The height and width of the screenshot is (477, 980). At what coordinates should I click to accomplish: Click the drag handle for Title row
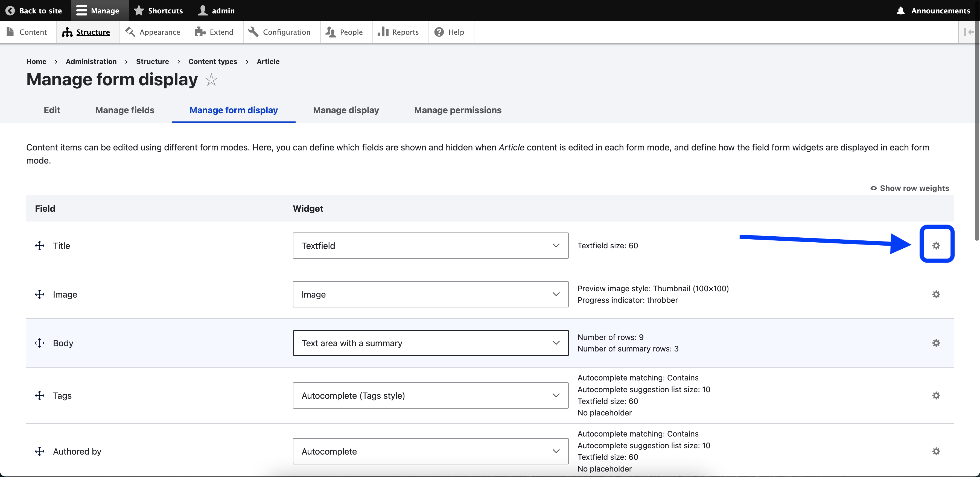click(40, 245)
